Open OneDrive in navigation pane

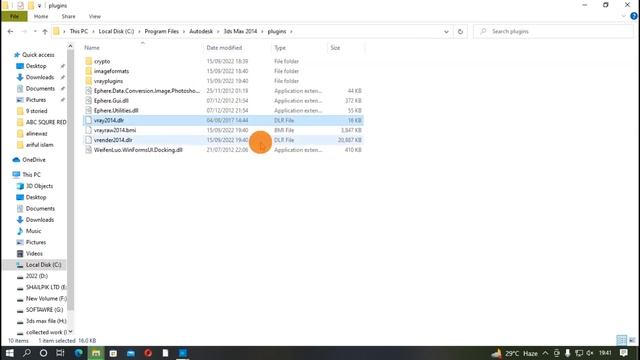tap(33, 160)
